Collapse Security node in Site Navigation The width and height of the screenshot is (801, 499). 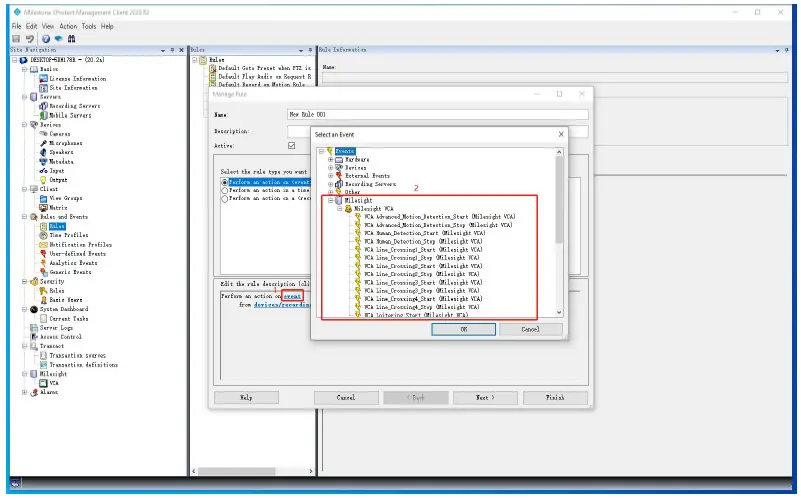pyautogui.click(x=25, y=281)
